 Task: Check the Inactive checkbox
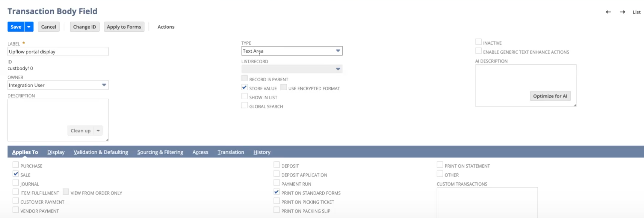pyautogui.click(x=478, y=42)
